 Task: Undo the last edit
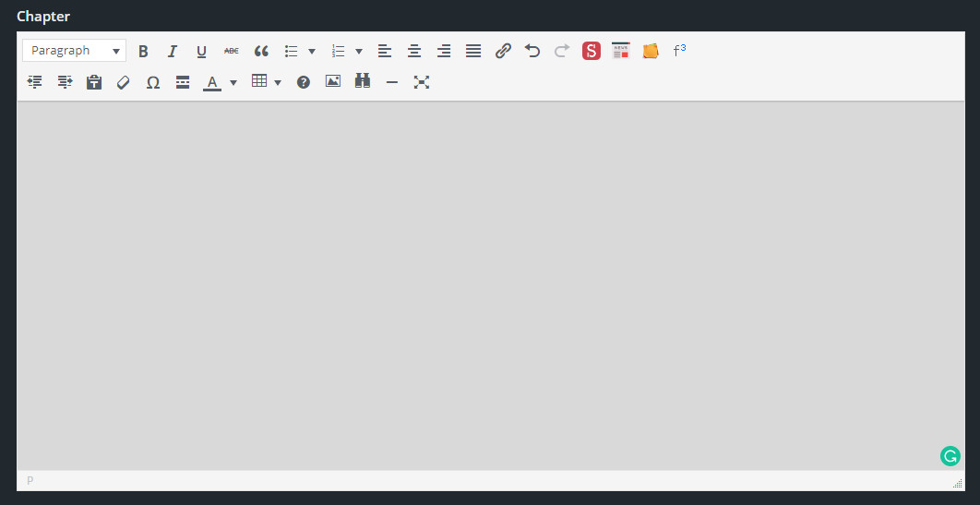point(532,52)
